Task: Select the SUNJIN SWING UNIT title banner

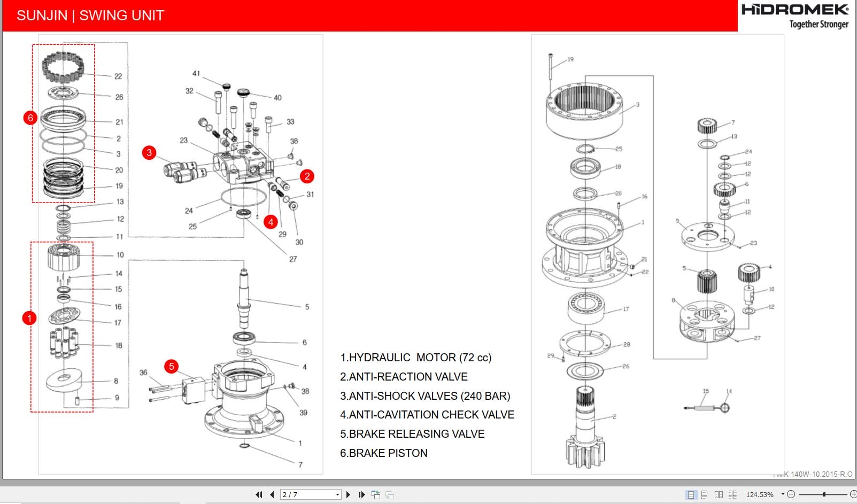Action: (91, 15)
